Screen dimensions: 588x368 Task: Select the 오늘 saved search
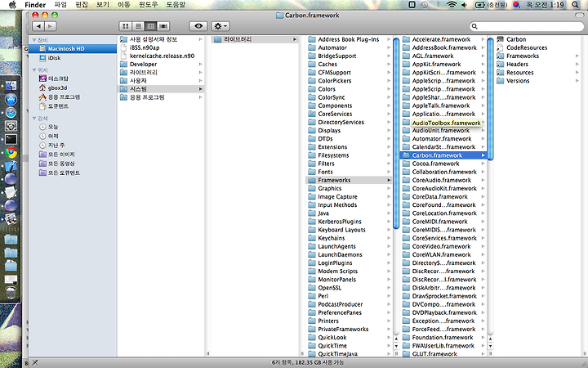pyautogui.click(x=73, y=127)
